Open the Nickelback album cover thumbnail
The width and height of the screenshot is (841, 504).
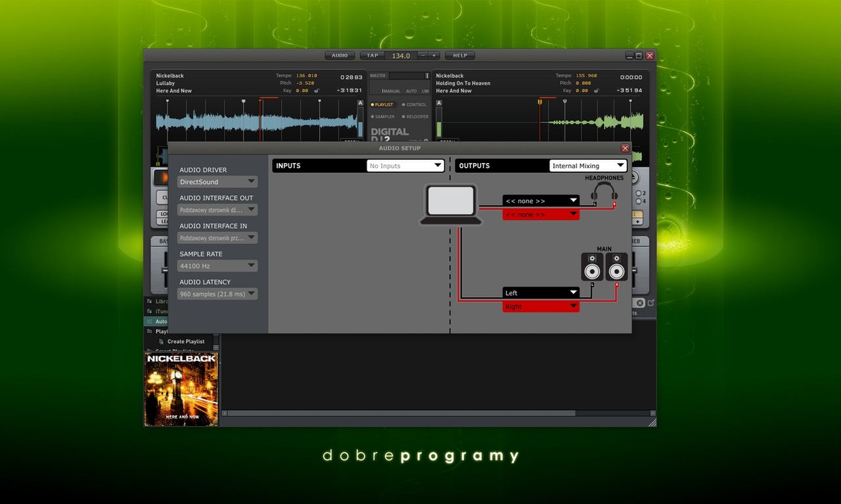[x=181, y=389]
